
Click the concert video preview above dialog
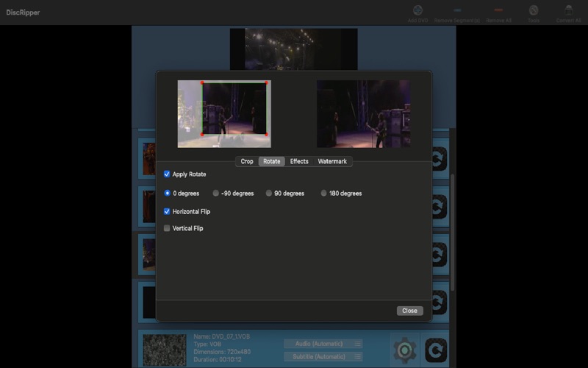click(x=293, y=49)
